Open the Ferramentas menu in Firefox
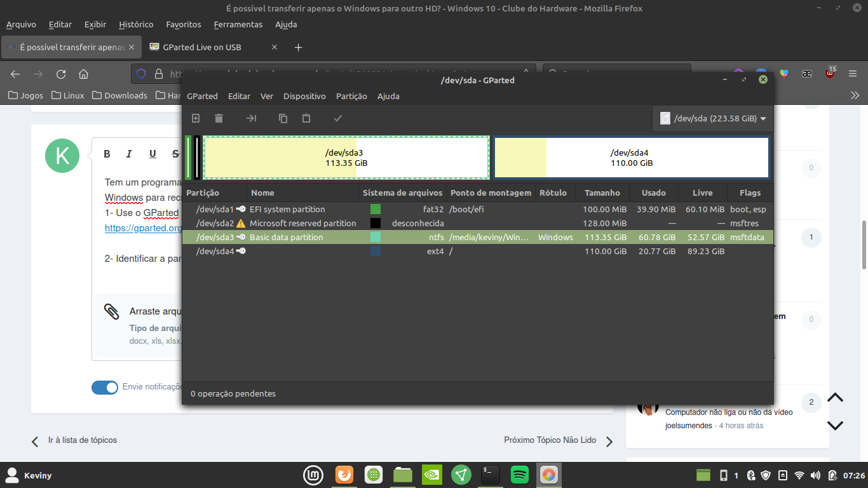This screenshot has height=488, width=868. tap(238, 24)
